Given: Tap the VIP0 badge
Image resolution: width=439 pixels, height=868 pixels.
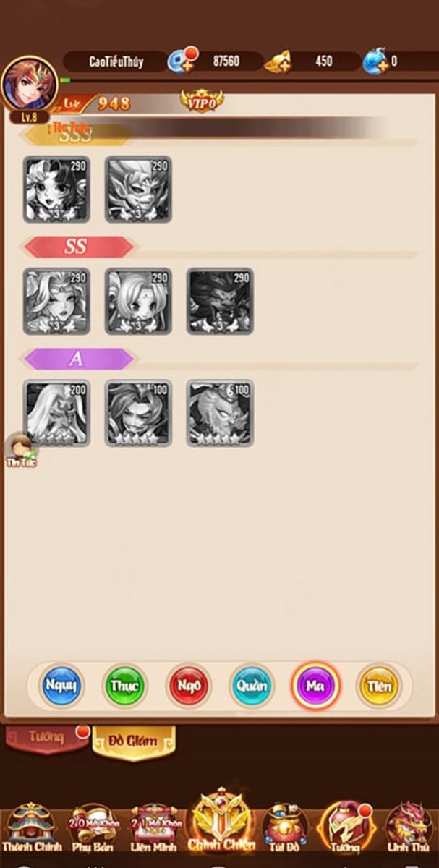Looking at the screenshot, I should click(x=202, y=102).
